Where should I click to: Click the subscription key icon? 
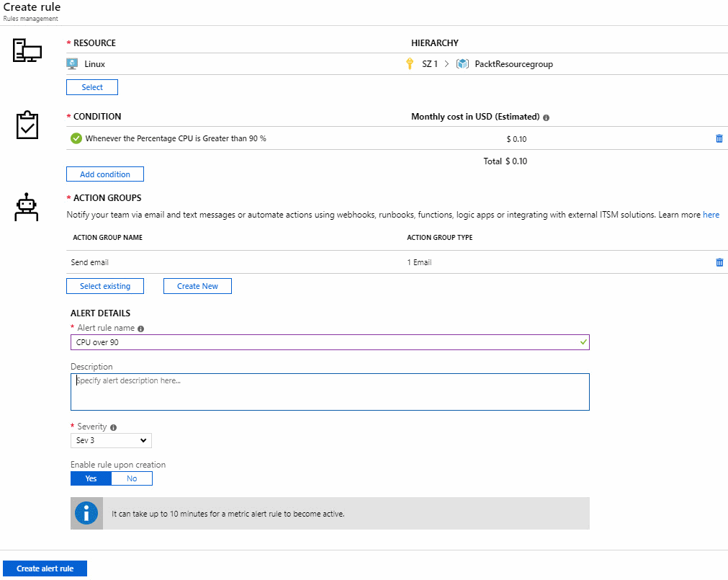click(x=410, y=63)
